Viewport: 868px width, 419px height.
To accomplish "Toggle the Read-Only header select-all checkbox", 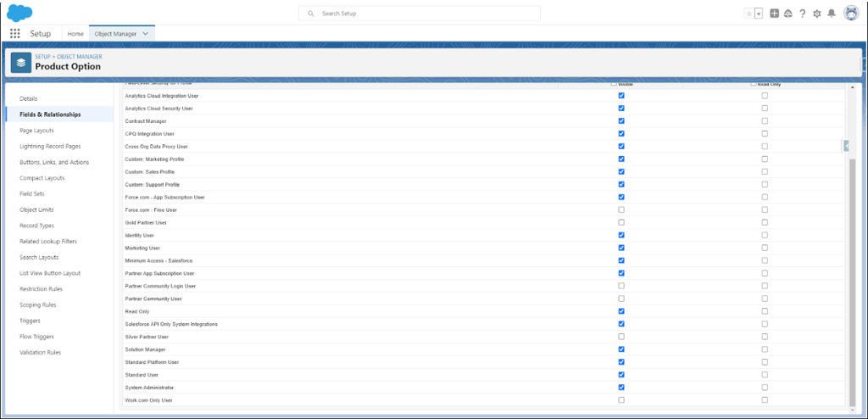I will 754,84.
